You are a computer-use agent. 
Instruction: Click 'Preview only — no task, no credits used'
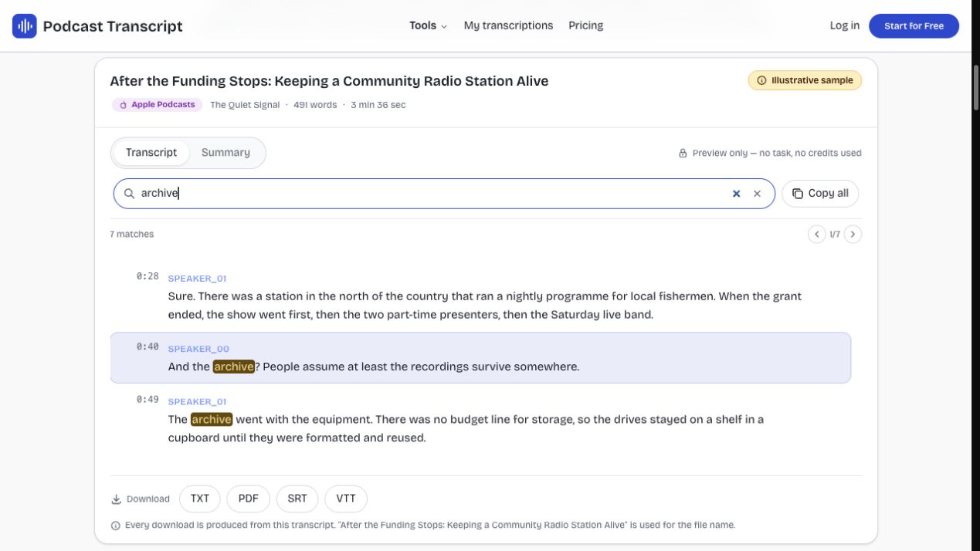tap(777, 154)
